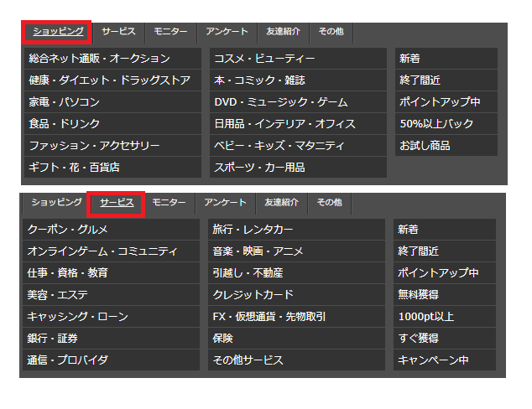Open その他 tab in the shopping-category menu
Viewport: 532px width, 409px height.
tap(331, 32)
